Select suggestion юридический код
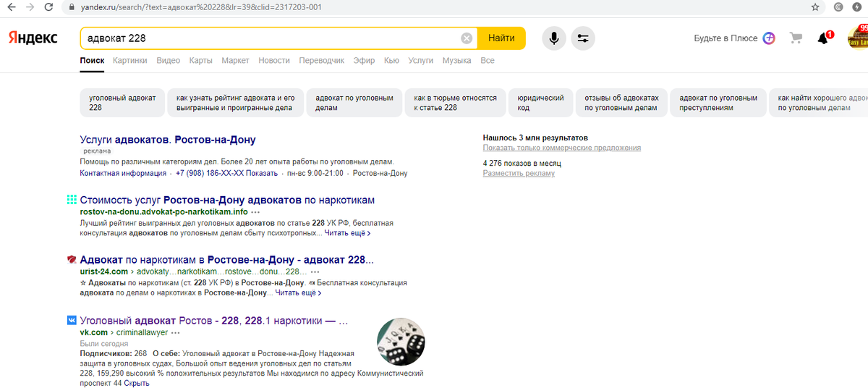 coord(541,102)
